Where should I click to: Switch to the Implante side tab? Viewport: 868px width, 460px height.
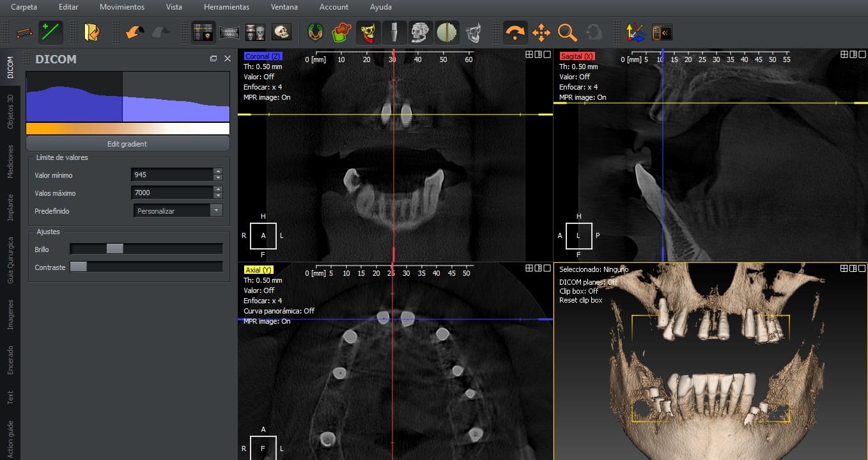10,207
